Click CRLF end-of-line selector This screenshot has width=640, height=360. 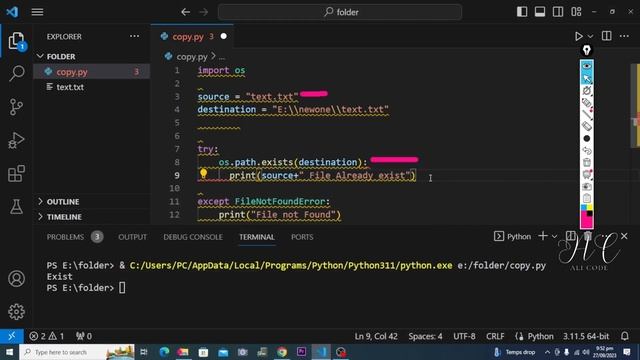point(495,336)
